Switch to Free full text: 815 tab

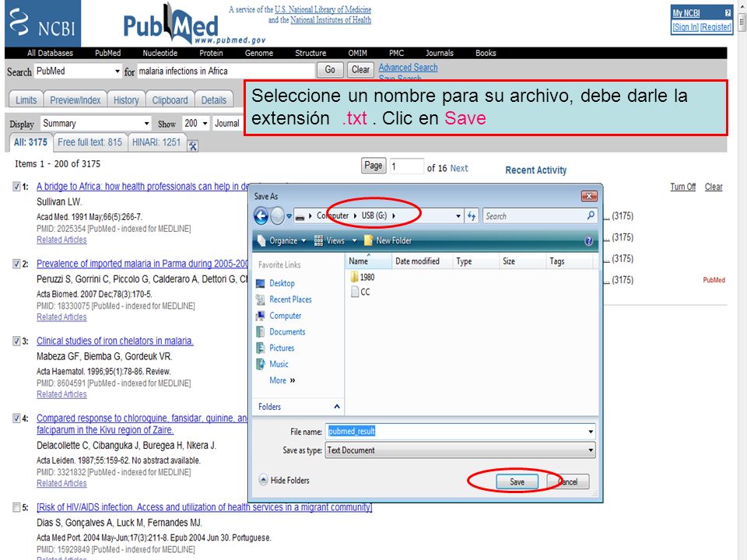click(89, 142)
